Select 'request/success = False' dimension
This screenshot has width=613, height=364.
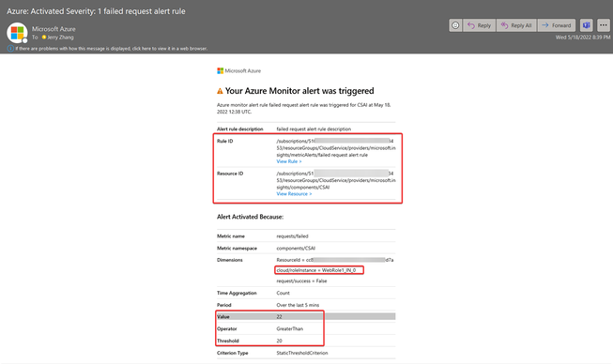[x=301, y=281]
